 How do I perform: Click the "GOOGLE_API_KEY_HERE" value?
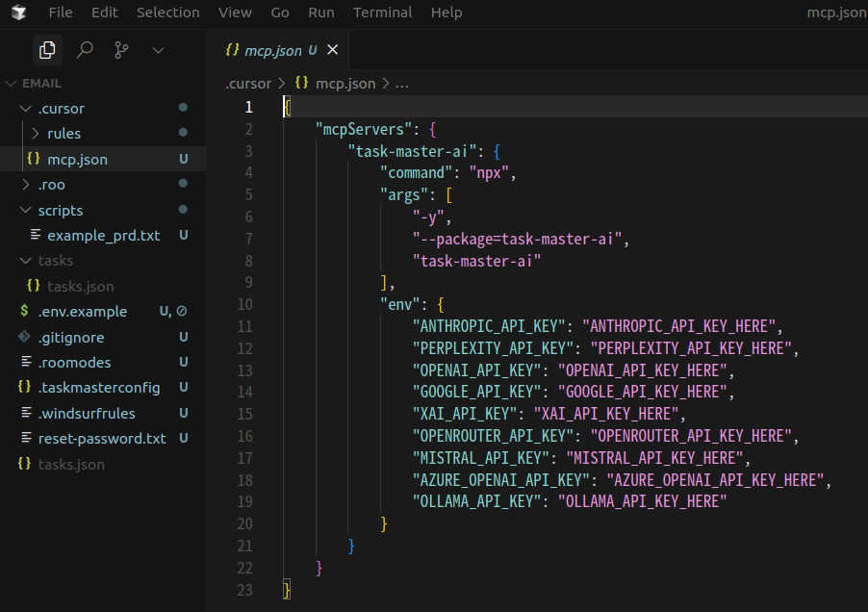[x=643, y=392]
